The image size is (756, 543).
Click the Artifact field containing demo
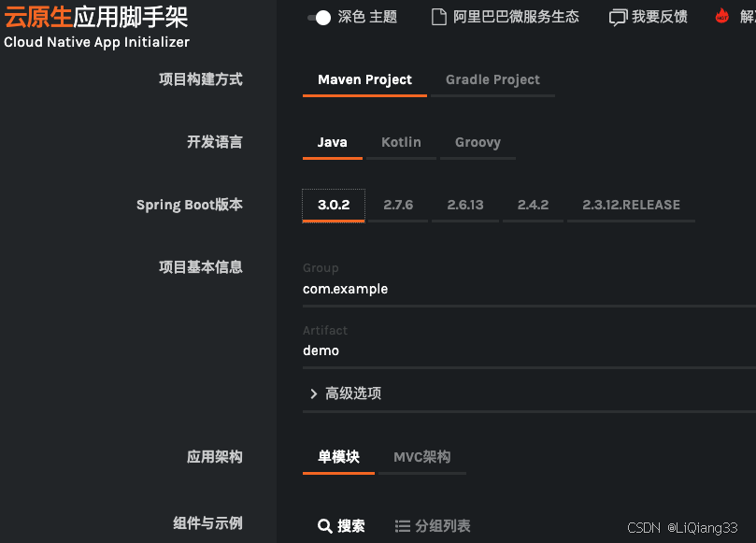click(529, 351)
